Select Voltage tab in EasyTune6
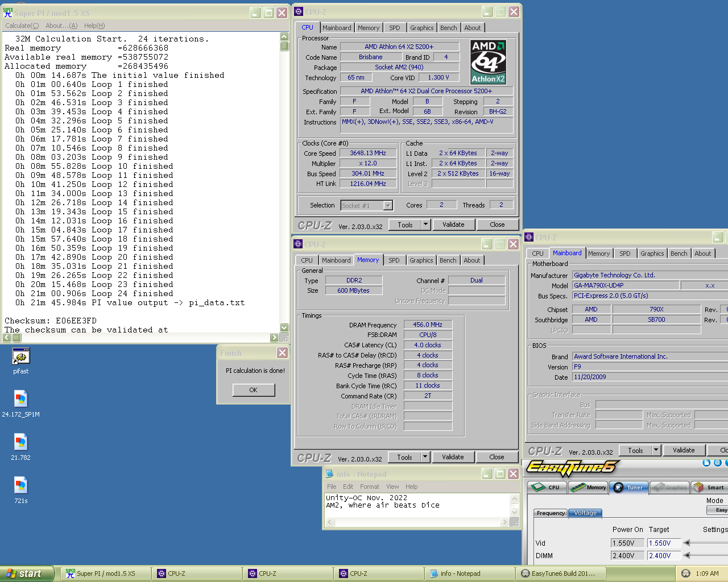The width and height of the screenshot is (728, 582). (585, 513)
